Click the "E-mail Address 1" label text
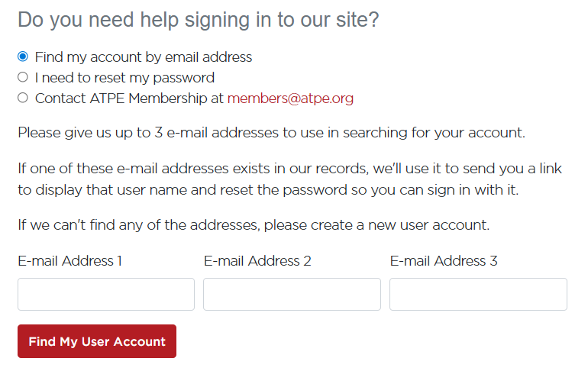The width and height of the screenshot is (588, 371). (x=70, y=261)
